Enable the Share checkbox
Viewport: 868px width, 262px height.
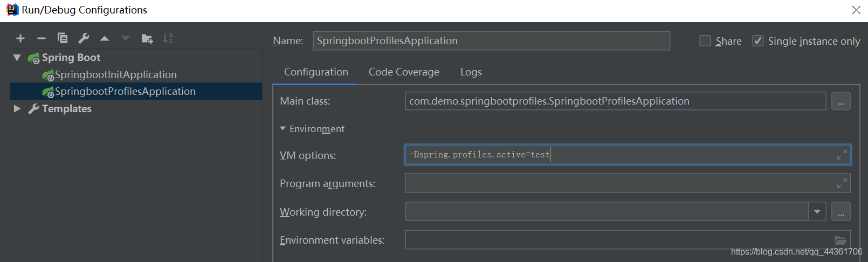705,41
